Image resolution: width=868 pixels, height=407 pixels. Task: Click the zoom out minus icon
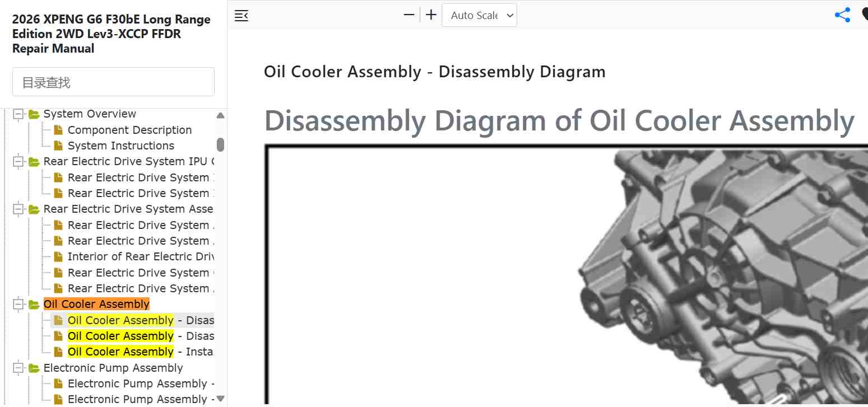click(x=409, y=15)
